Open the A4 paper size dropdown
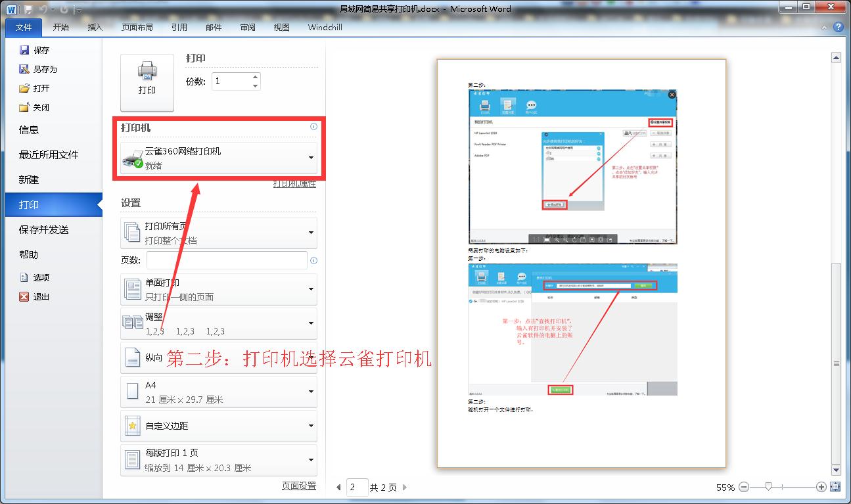 click(x=219, y=392)
